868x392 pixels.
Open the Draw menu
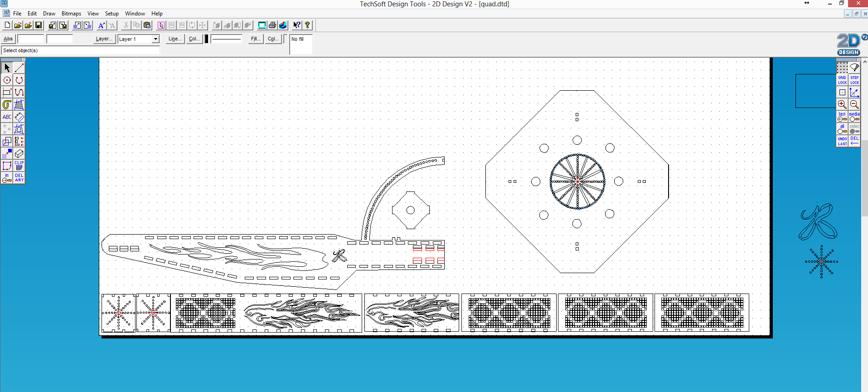(x=49, y=14)
